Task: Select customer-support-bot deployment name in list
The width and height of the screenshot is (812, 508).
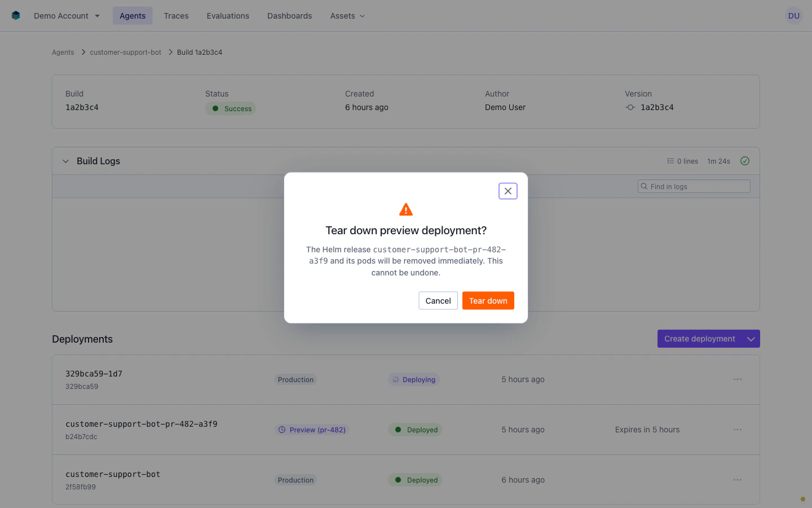Action: pos(113,474)
